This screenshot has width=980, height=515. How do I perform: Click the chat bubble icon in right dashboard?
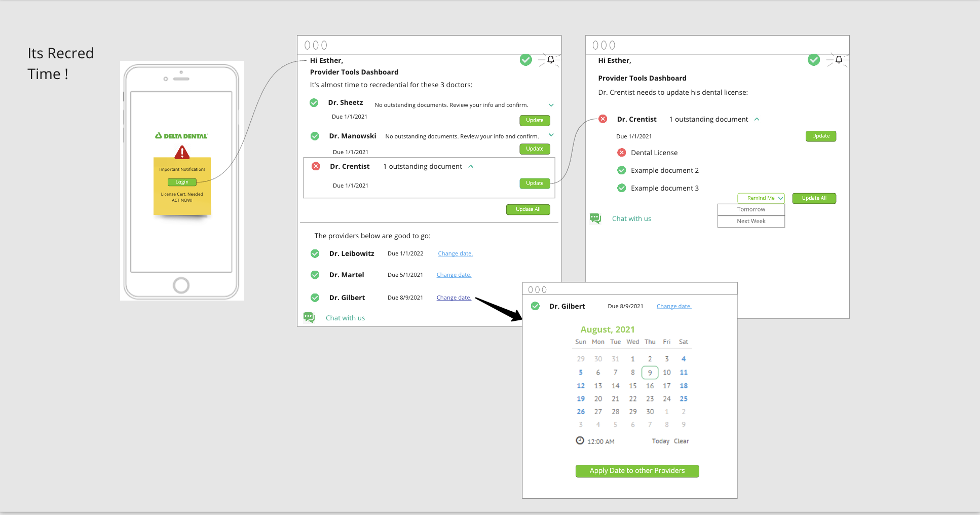pos(595,218)
